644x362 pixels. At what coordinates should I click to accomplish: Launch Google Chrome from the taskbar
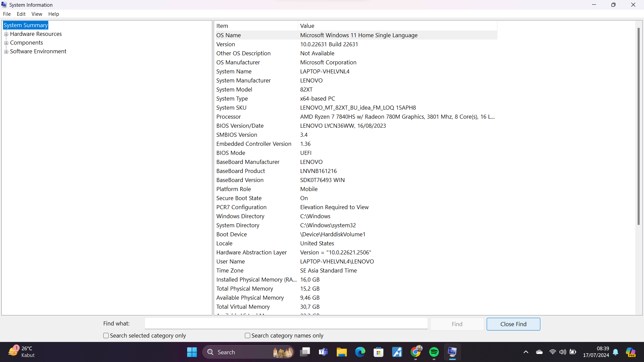pos(415,352)
